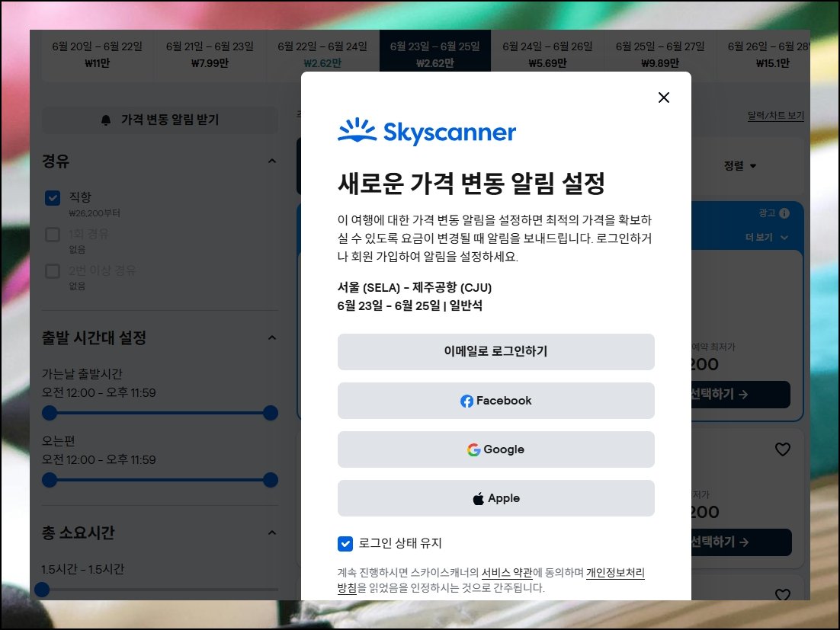Viewport: 840px width, 630px height.
Task: Click second 선택하기 button below heart
Action: 742,542
